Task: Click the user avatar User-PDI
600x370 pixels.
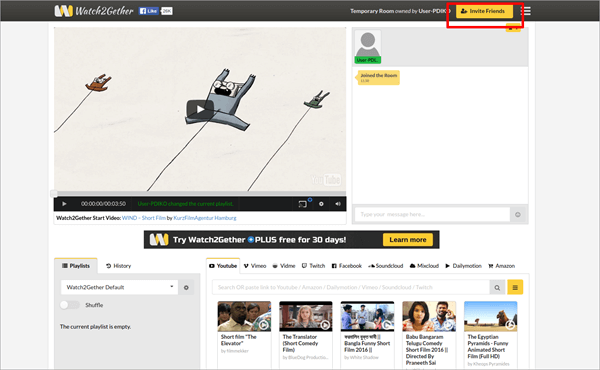Action: (368, 47)
